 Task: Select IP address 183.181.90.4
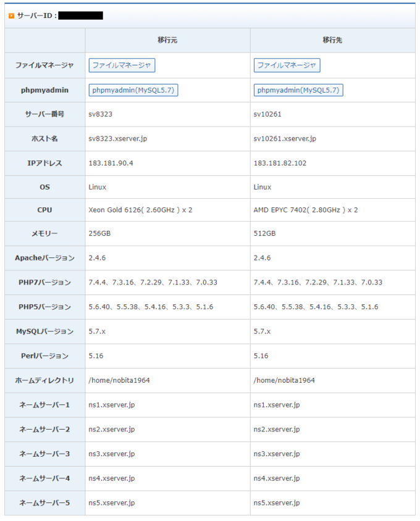tap(111, 163)
